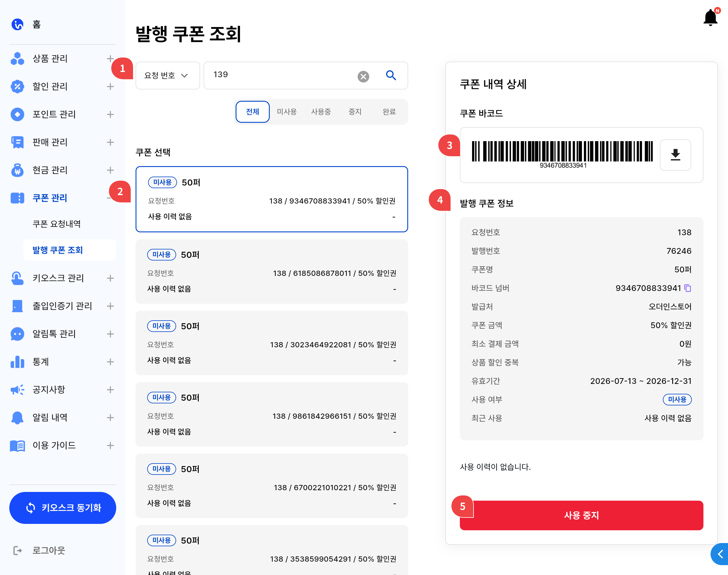The width and height of the screenshot is (728, 575).
Task: Select the 전체 filter tab
Action: [252, 112]
